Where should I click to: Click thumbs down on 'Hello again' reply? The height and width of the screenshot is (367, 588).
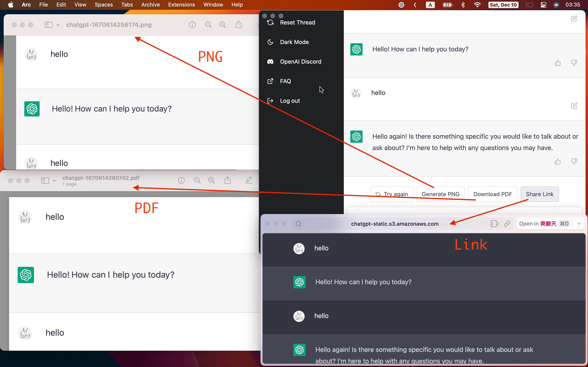tap(574, 162)
